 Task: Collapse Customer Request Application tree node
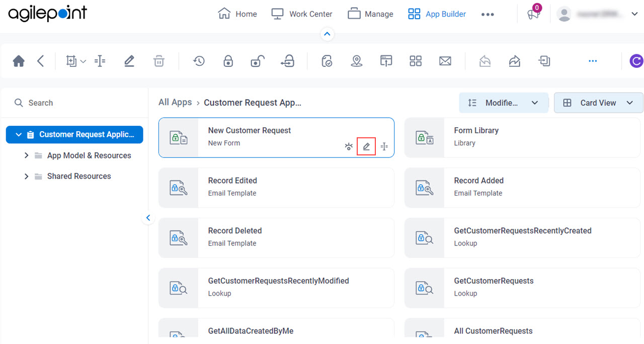point(19,135)
